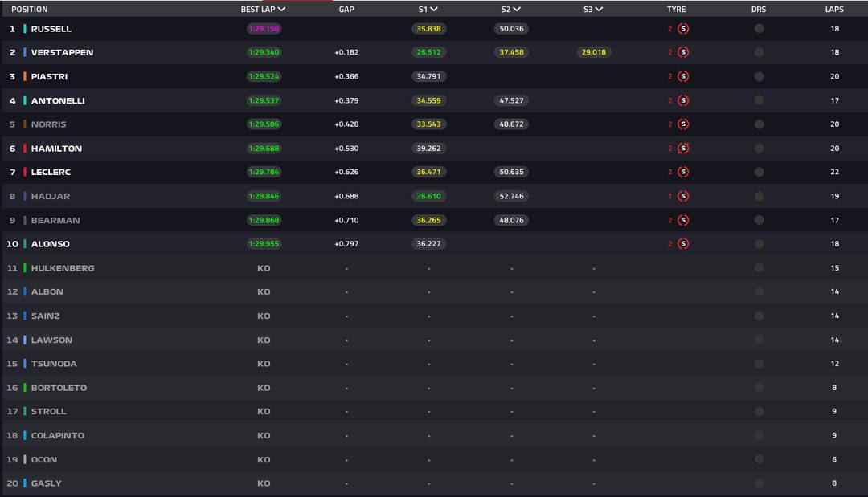Click DRS indicator for Hulkenberg
This screenshot has height=497, width=868.
[759, 268]
